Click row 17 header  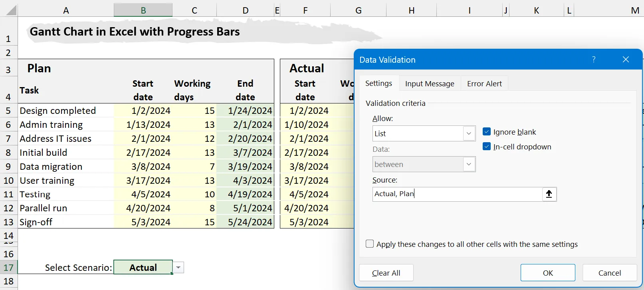point(8,268)
